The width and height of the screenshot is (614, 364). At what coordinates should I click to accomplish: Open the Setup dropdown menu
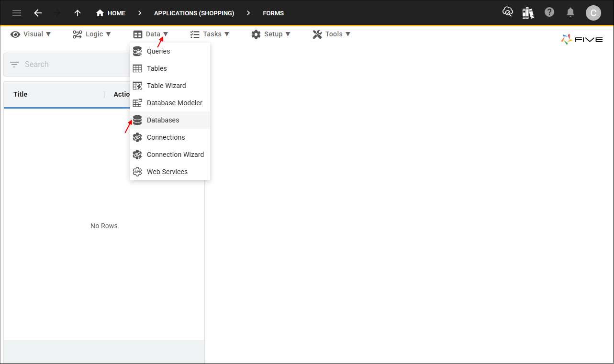point(271,34)
